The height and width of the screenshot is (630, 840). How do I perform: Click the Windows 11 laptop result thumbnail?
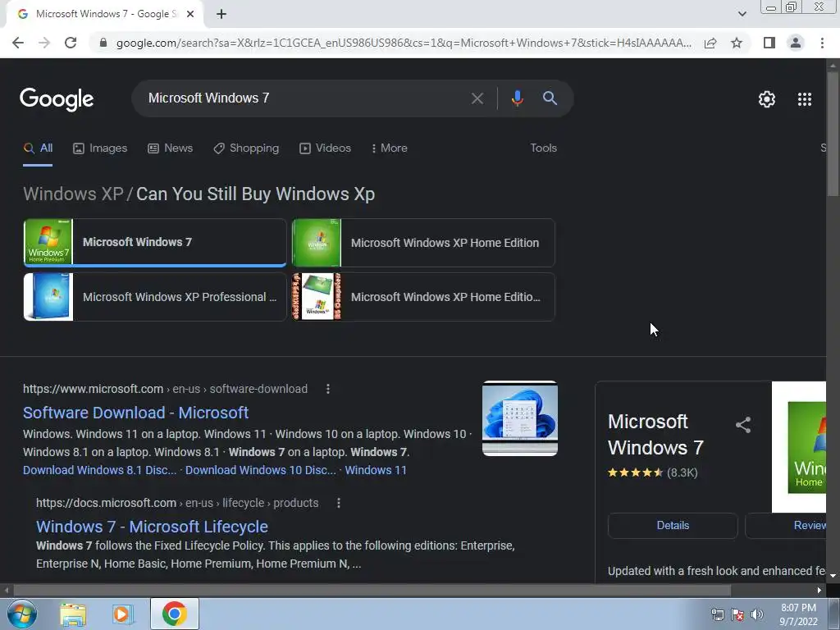click(x=519, y=418)
